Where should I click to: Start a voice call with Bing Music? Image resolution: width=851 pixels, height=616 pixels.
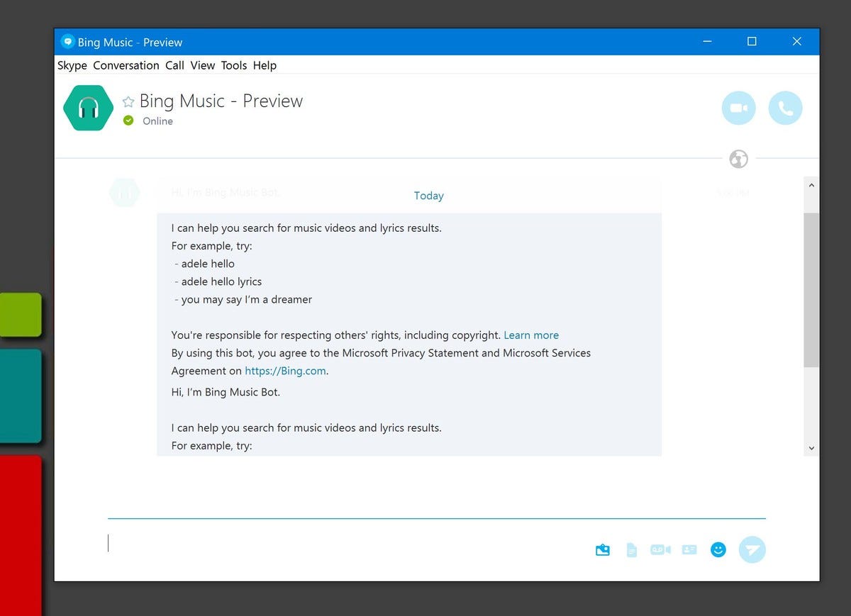point(785,108)
